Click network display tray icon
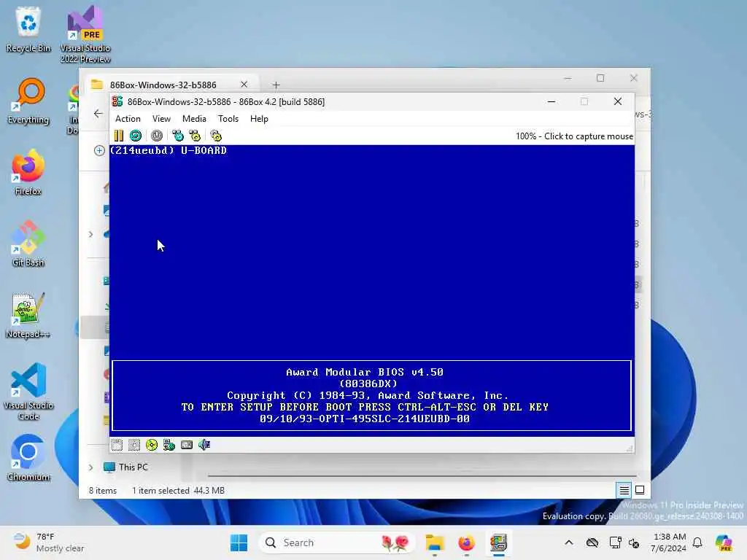The image size is (747, 560). click(615, 542)
